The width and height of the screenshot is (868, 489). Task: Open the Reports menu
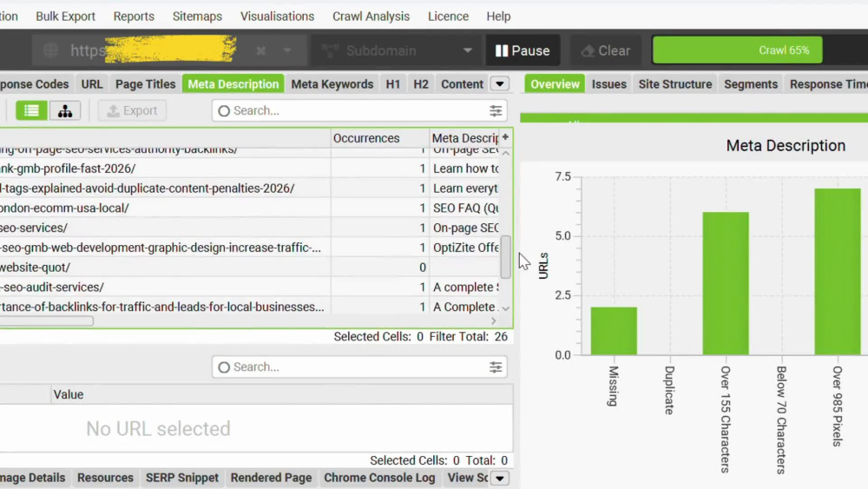coord(134,17)
